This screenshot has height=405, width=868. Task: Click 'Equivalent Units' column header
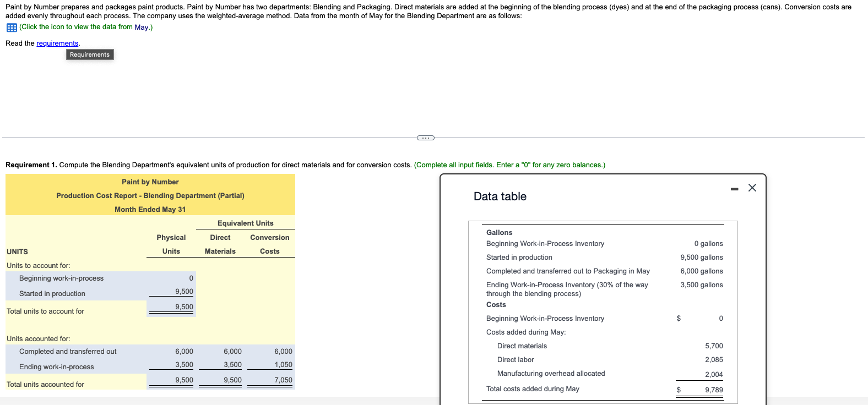(x=245, y=223)
